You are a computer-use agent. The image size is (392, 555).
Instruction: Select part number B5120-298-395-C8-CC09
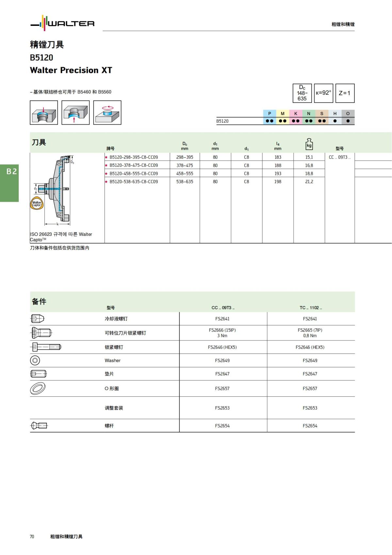(x=134, y=157)
